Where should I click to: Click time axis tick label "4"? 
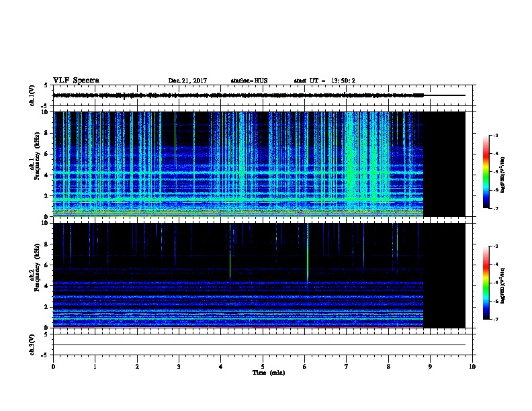click(x=221, y=367)
